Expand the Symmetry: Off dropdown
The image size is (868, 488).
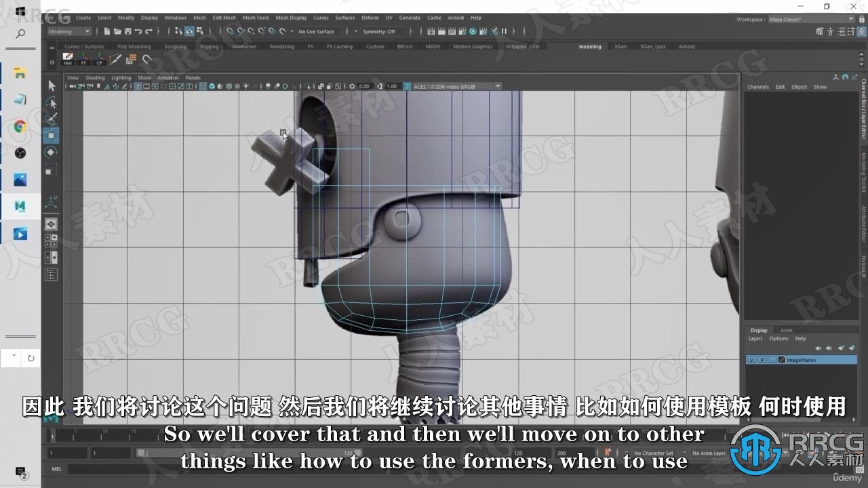click(x=382, y=31)
